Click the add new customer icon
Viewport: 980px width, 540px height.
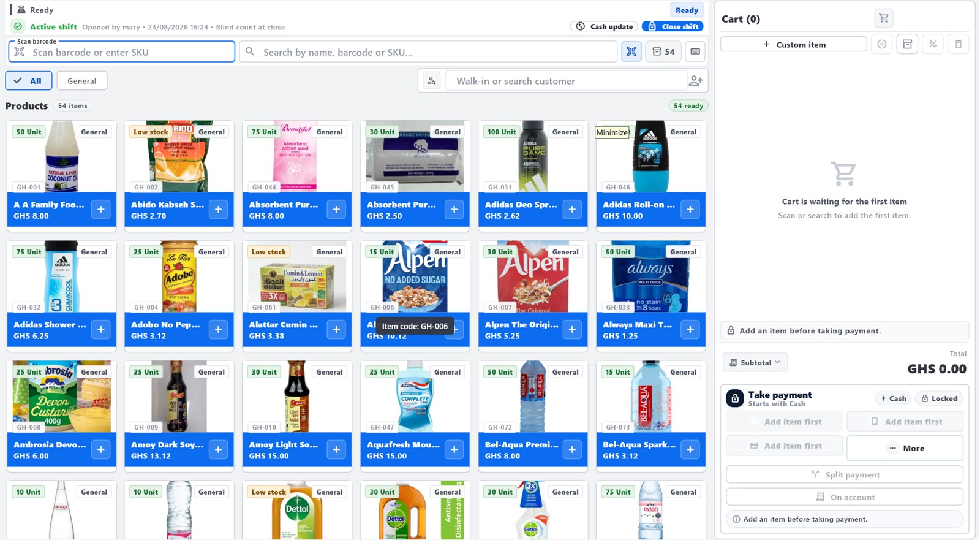tap(696, 81)
